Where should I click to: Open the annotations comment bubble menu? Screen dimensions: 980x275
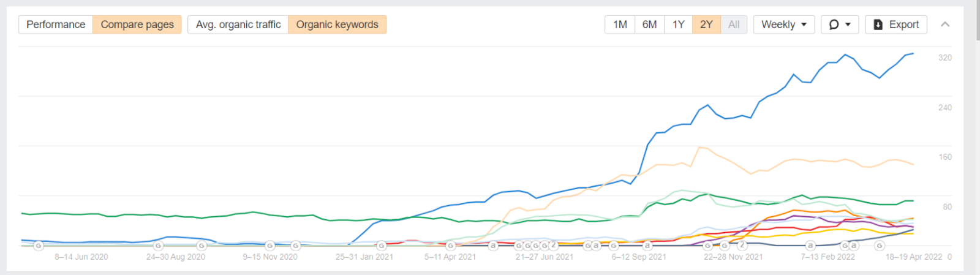pyautogui.click(x=839, y=24)
